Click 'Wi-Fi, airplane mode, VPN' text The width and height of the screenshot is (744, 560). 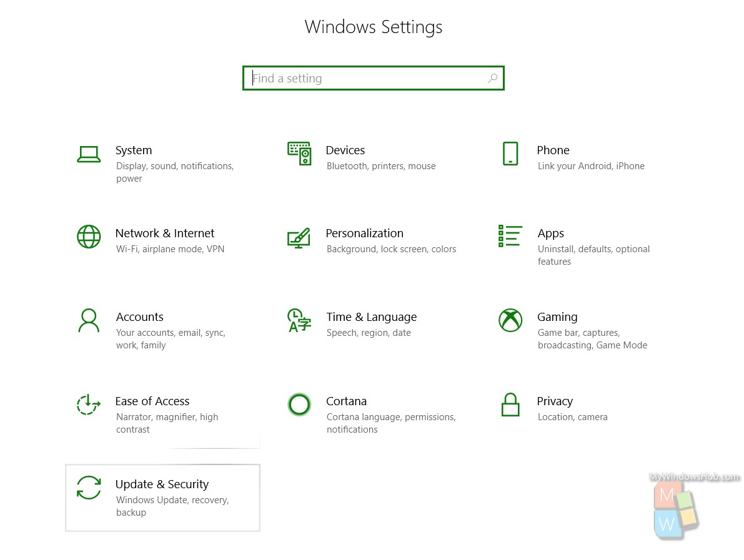171,249
